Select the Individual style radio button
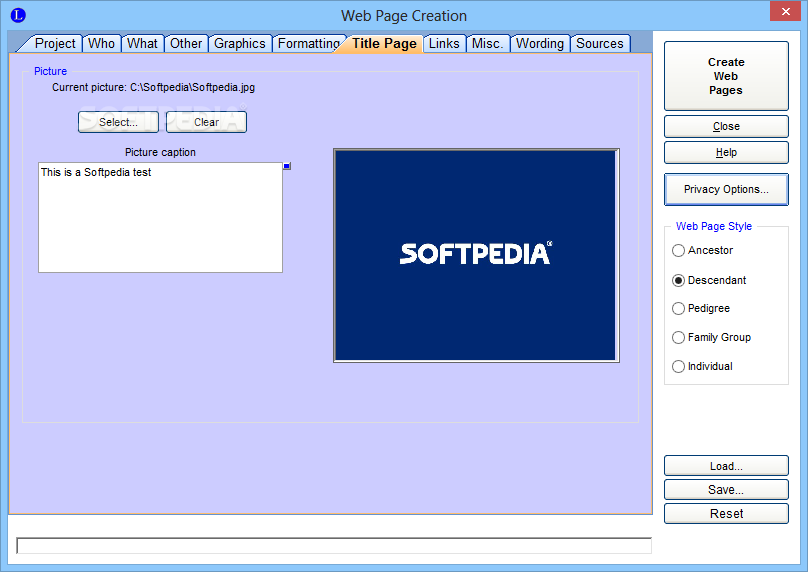Image resolution: width=808 pixels, height=572 pixels. (702, 366)
